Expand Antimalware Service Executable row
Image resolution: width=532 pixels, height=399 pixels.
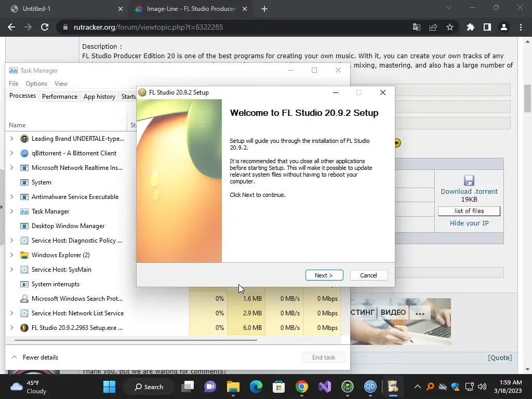click(x=12, y=197)
